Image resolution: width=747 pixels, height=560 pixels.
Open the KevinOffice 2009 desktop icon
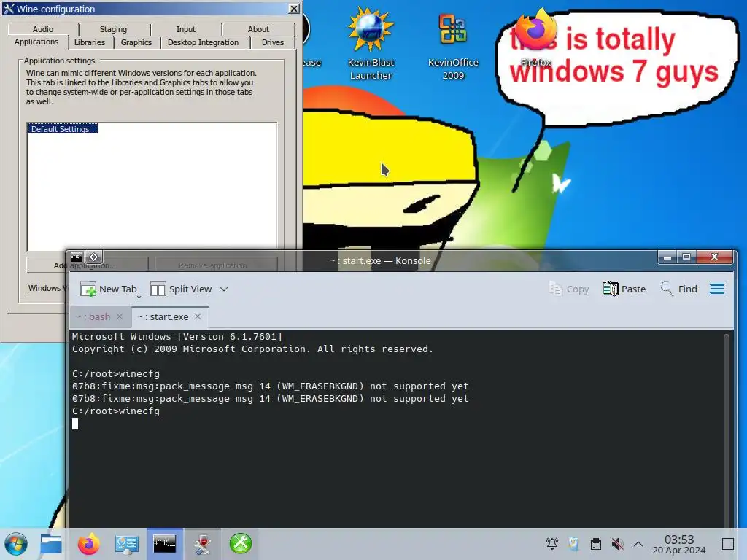coord(452,45)
